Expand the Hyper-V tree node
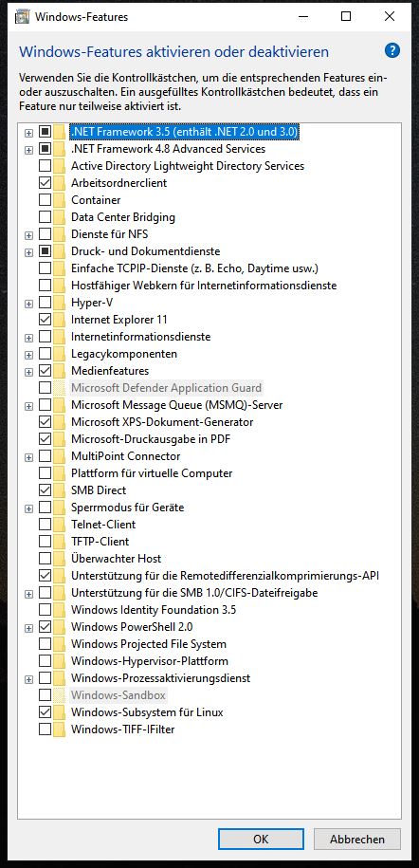This screenshot has width=419, height=868. (x=28, y=304)
